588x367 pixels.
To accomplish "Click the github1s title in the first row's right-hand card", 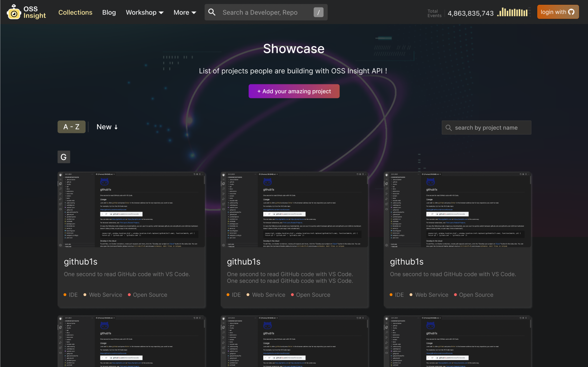I will (407, 262).
